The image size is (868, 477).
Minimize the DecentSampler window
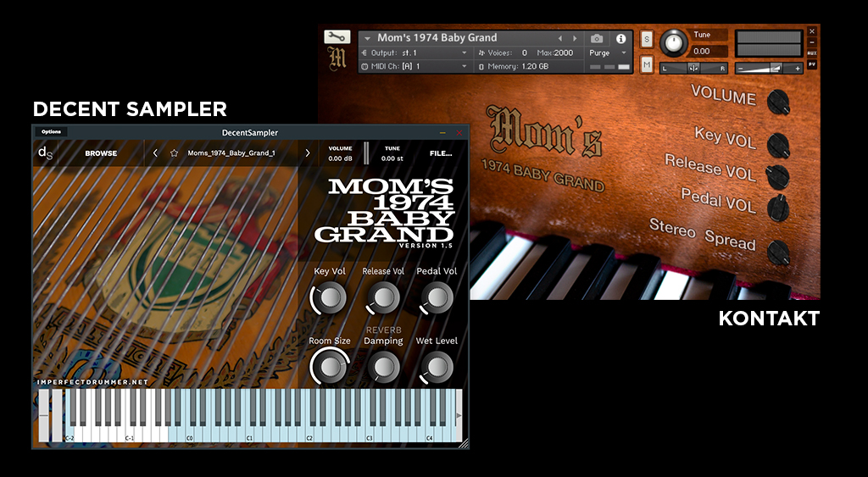(x=442, y=133)
